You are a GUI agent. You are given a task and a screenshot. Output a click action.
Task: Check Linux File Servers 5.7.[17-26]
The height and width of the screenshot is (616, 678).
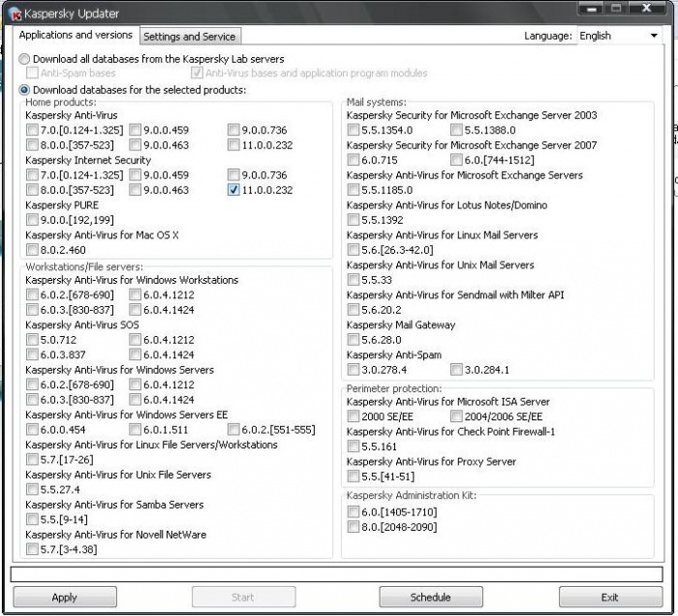pos(32,459)
